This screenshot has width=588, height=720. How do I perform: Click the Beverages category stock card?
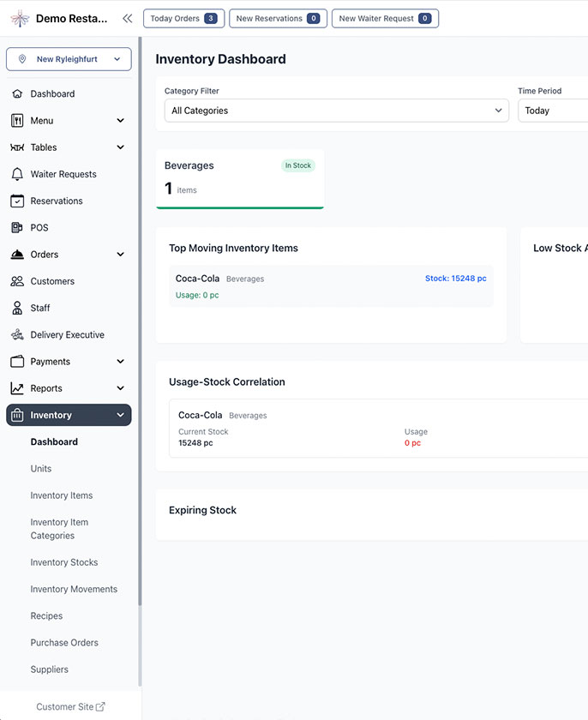pos(240,178)
